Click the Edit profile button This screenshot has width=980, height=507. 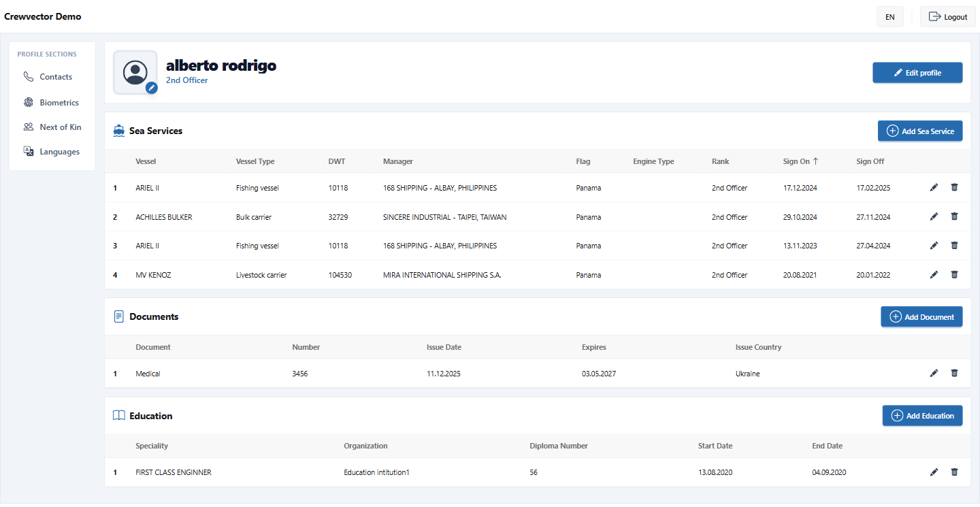point(917,73)
